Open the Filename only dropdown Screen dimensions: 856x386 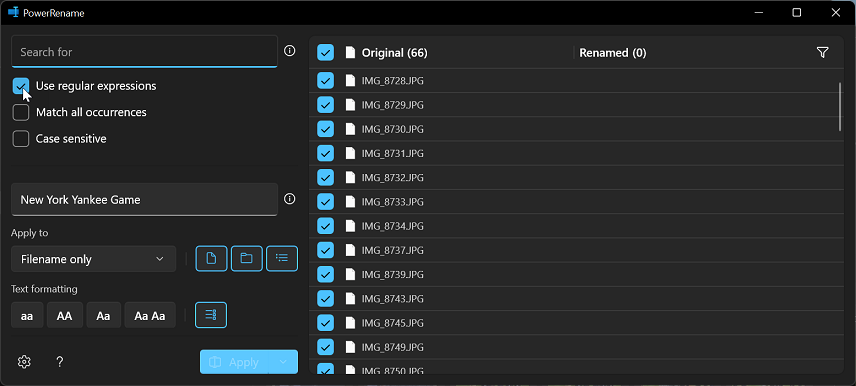point(93,259)
